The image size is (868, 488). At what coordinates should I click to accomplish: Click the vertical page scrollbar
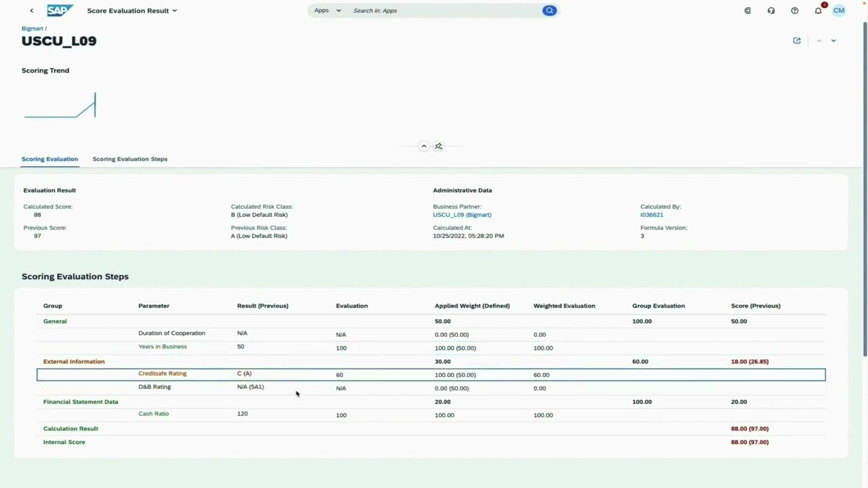(x=865, y=190)
